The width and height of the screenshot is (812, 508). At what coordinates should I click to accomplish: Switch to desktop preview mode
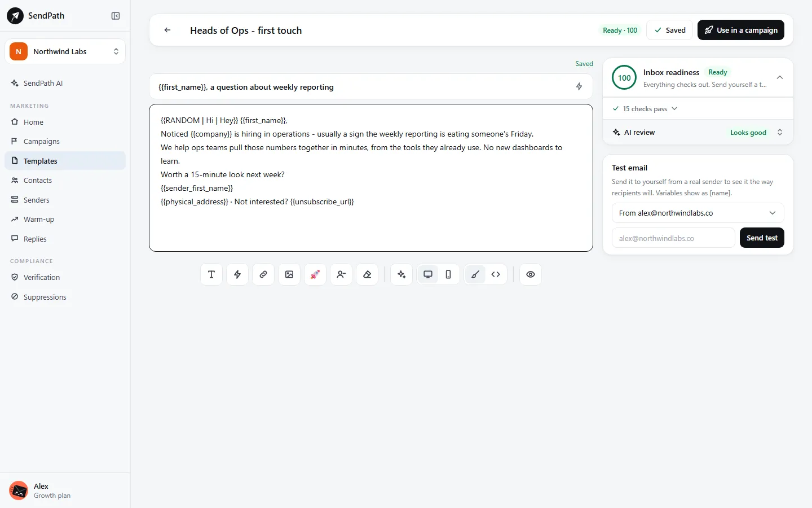428,274
